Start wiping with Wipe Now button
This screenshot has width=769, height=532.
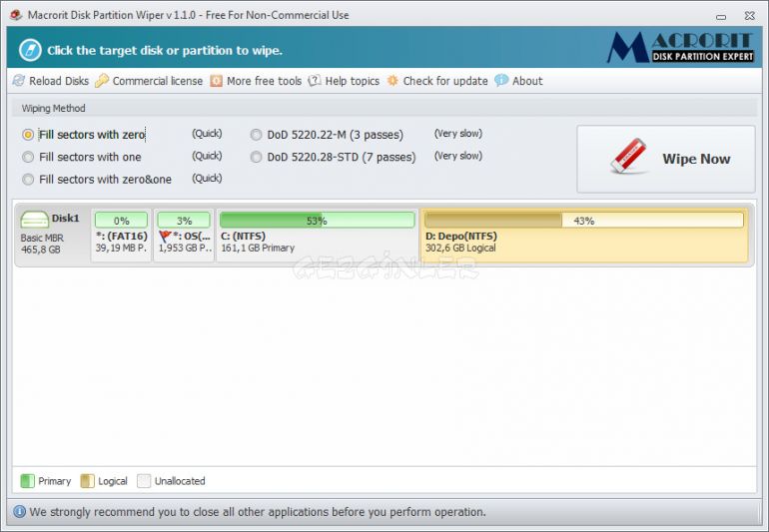pos(666,159)
